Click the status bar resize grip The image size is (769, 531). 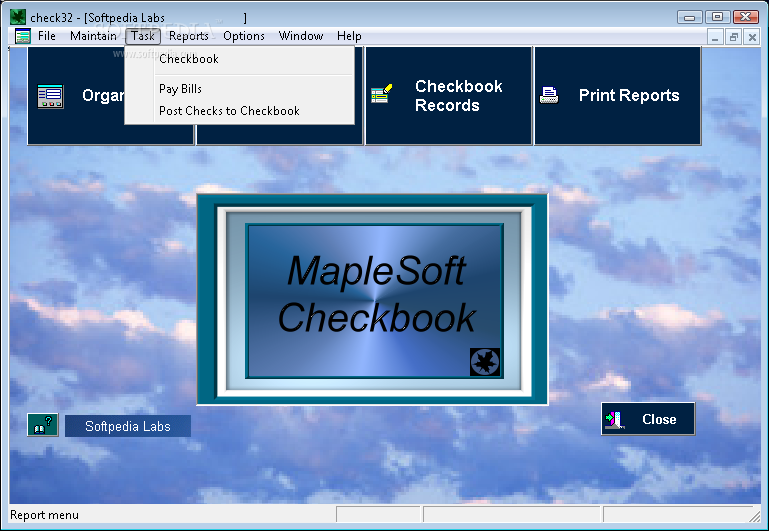[755, 516]
